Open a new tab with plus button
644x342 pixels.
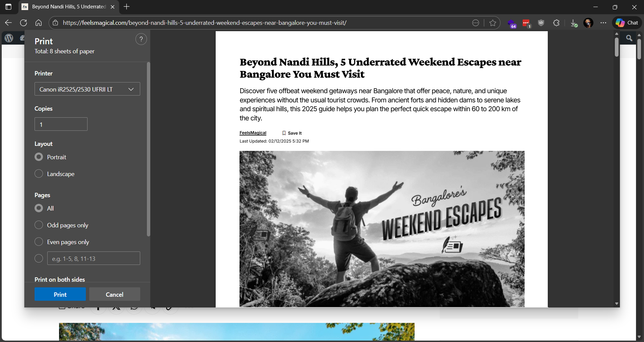tap(126, 7)
